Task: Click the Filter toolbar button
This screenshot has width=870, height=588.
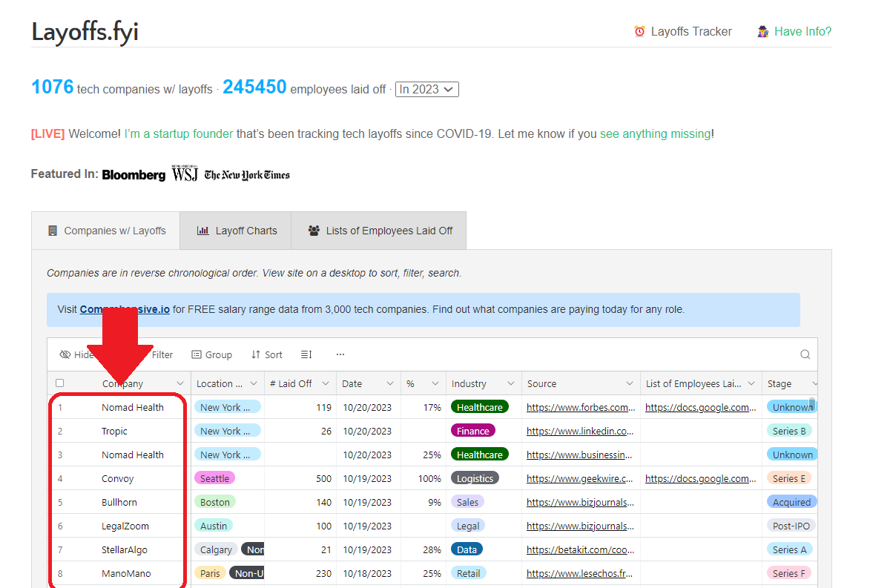Action: (162, 354)
